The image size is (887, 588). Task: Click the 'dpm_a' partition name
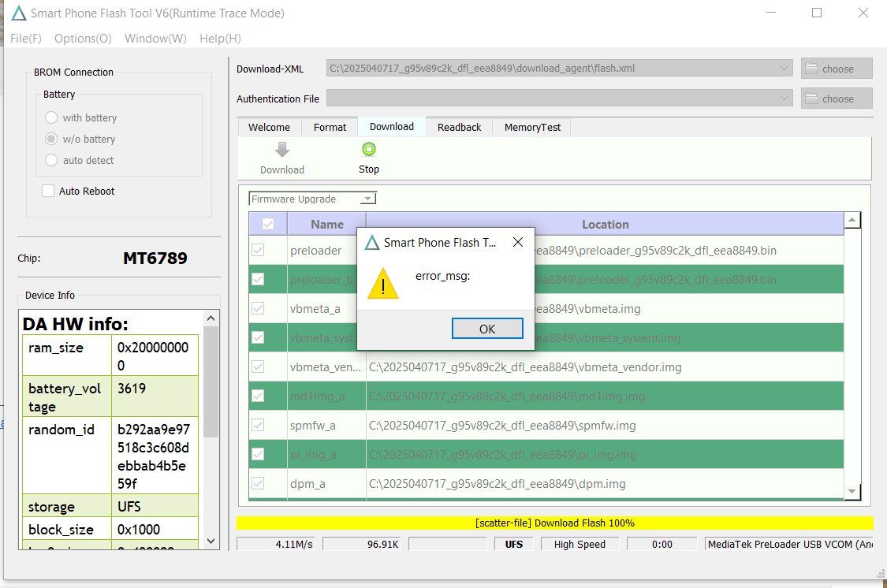pos(307,484)
